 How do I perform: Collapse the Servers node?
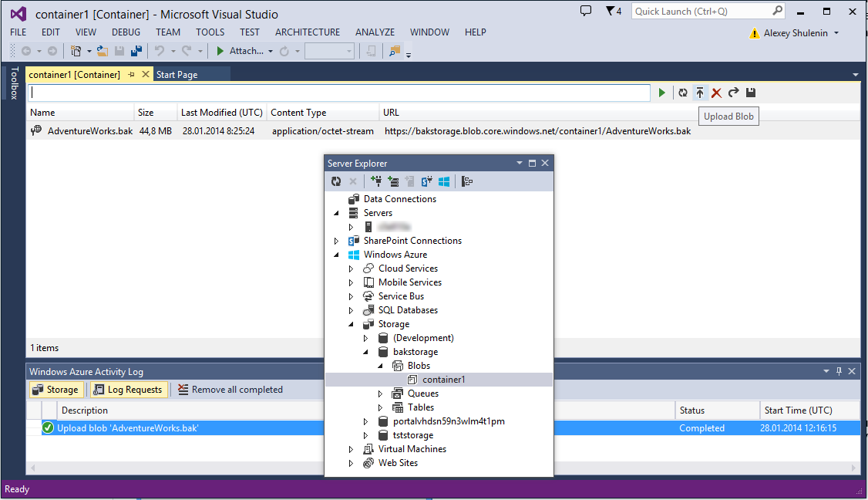336,213
